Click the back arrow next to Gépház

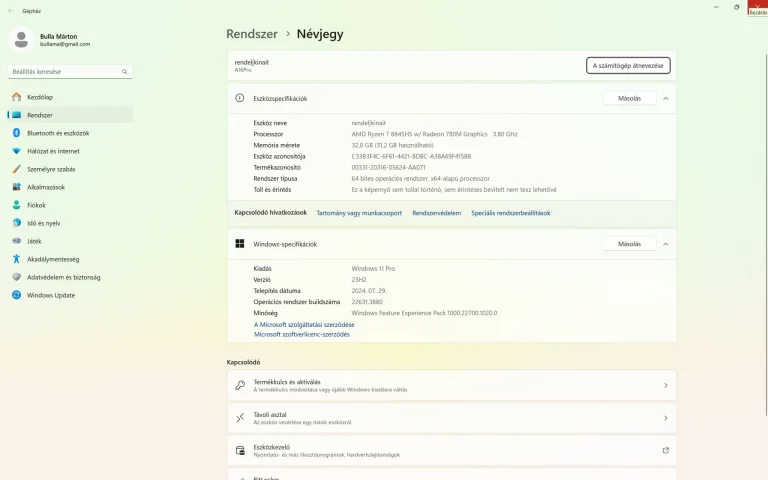pyautogui.click(x=11, y=10)
